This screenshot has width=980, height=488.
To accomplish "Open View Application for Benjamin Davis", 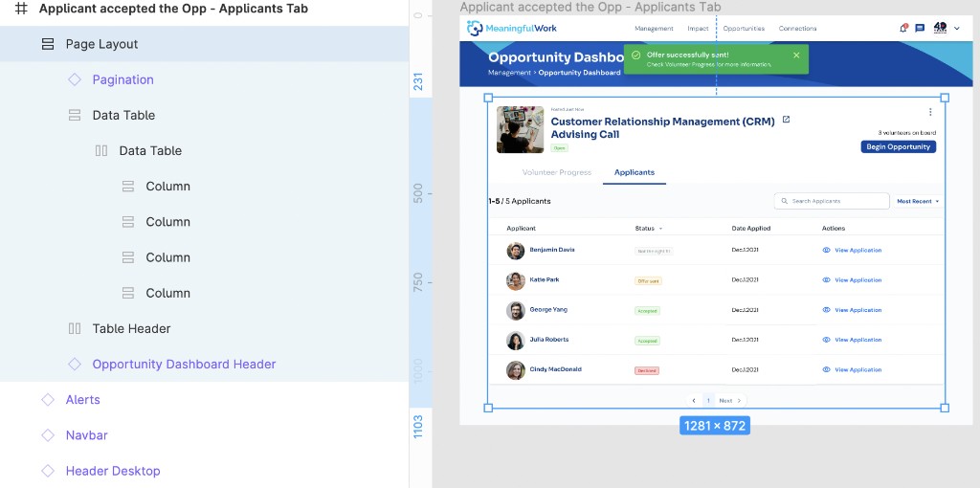I will (858, 250).
